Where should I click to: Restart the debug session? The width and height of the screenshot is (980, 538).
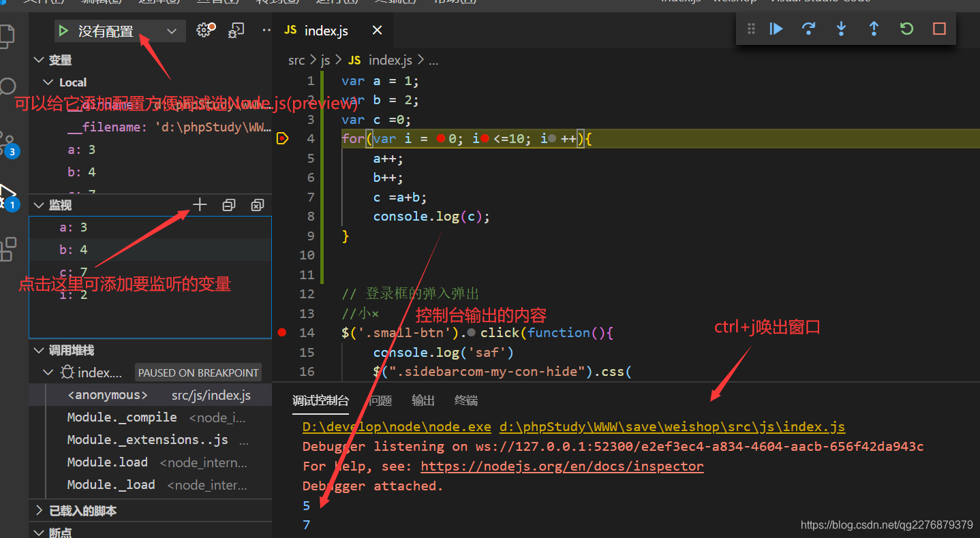pos(906,29)
